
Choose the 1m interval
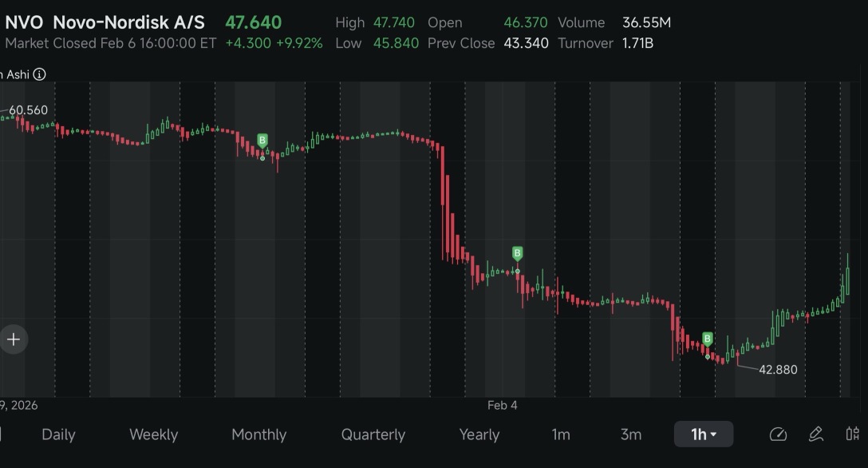pyautogui.click(x=561, y=434)
